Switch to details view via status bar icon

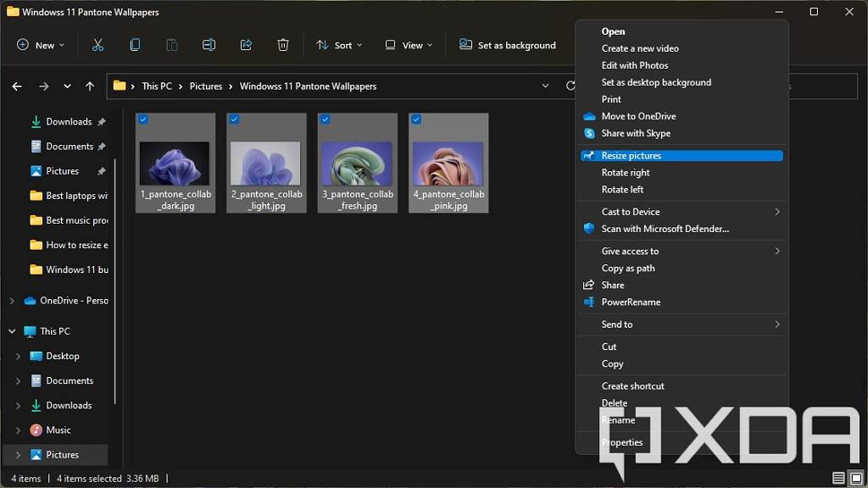coord(838,478)
